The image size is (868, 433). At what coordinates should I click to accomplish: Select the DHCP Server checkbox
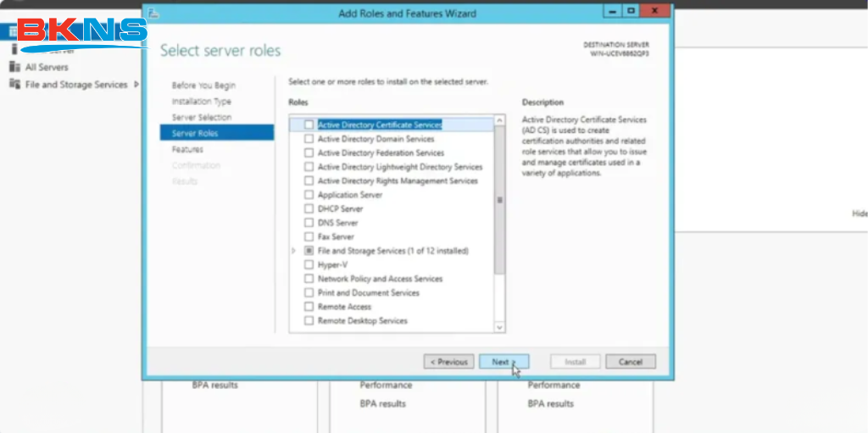309,208
